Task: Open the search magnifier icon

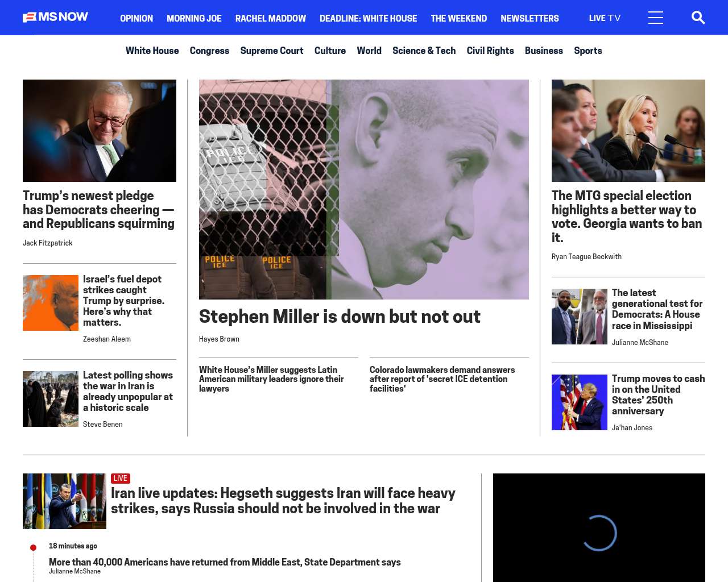Action: (698, 18)
